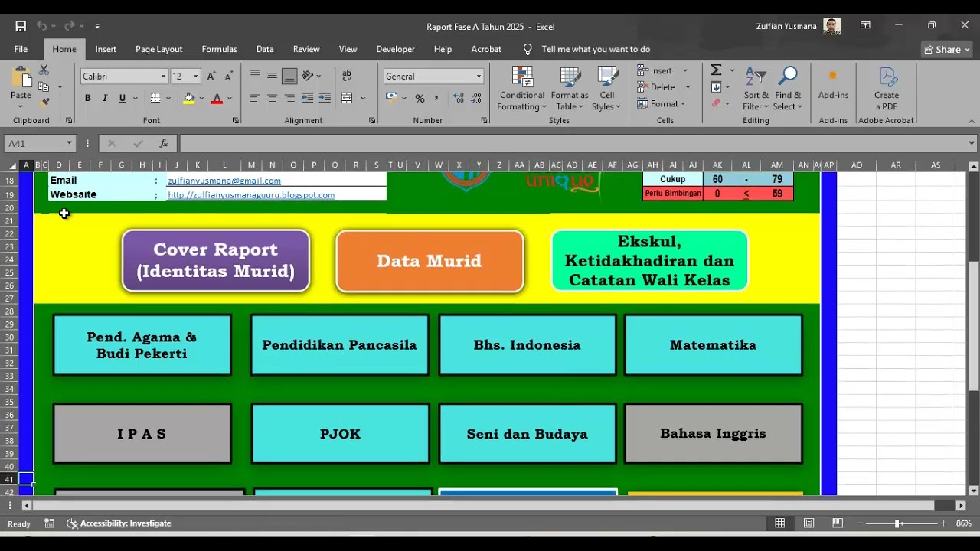Open Conditional Formatting menu
This screenshot has height=551, width=980.
pyautogui.click(x=522, y=89)
